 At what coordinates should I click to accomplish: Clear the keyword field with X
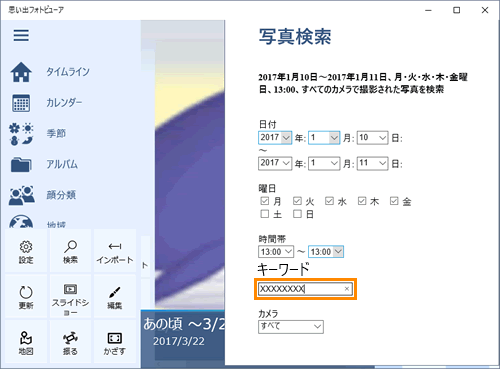click(347, 289)
